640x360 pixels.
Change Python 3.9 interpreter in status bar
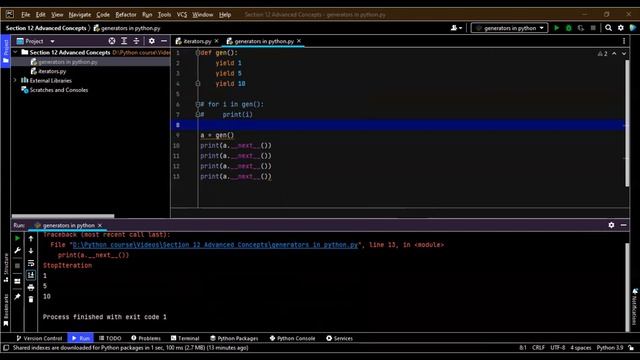coord(609,348)
